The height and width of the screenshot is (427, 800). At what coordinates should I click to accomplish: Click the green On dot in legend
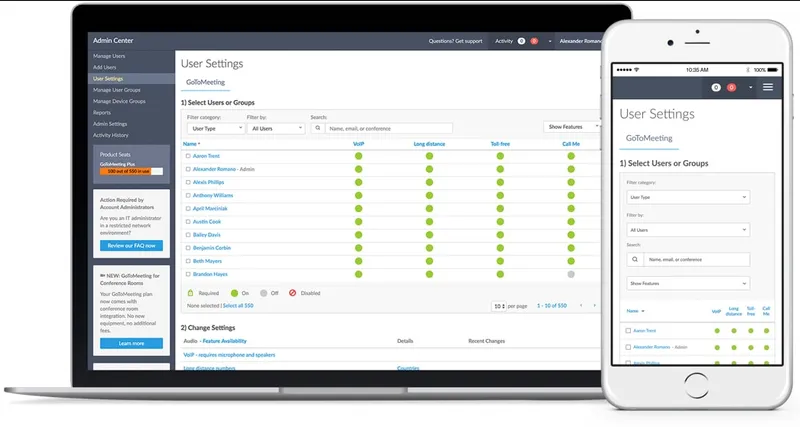[x=234, y=293]
